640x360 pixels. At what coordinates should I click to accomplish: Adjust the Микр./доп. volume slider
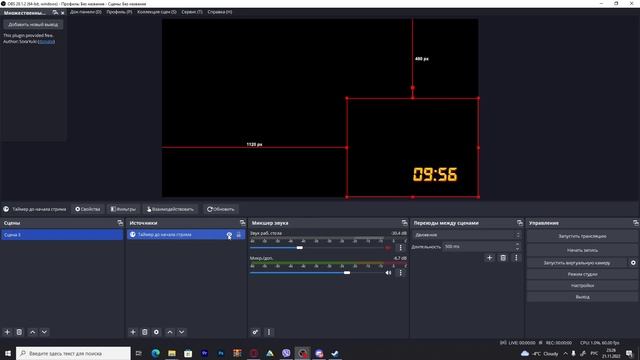coord(347,273)
